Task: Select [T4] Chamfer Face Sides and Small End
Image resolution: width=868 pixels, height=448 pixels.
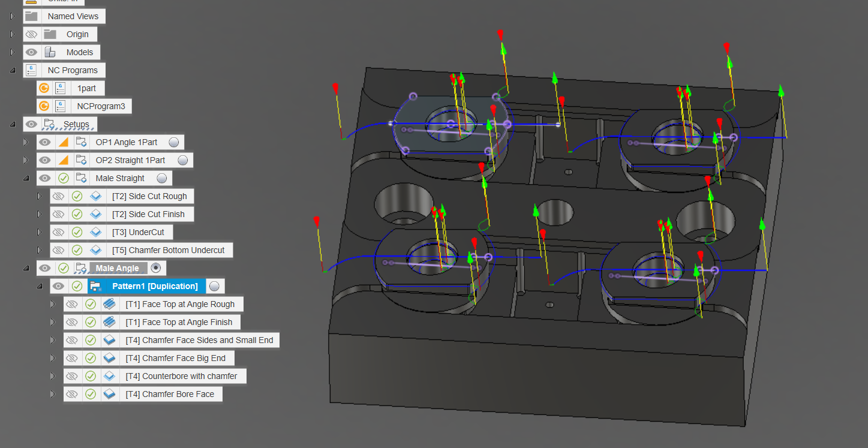Action: (x=199, y=340)
